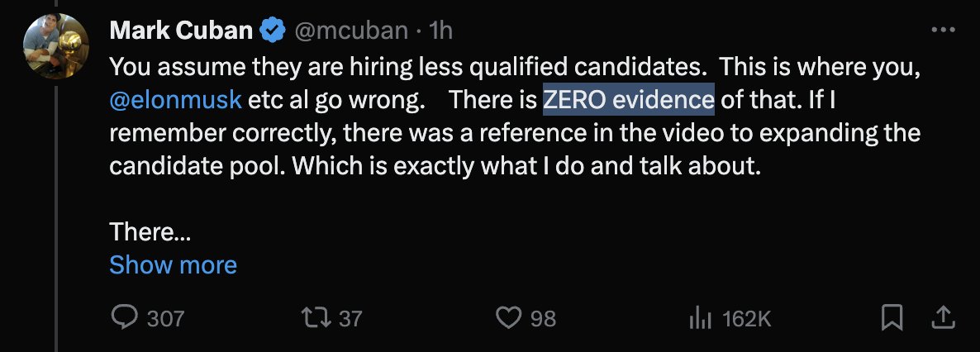Click the 1h timestamp
980x352 pixels.
(440, 31)
